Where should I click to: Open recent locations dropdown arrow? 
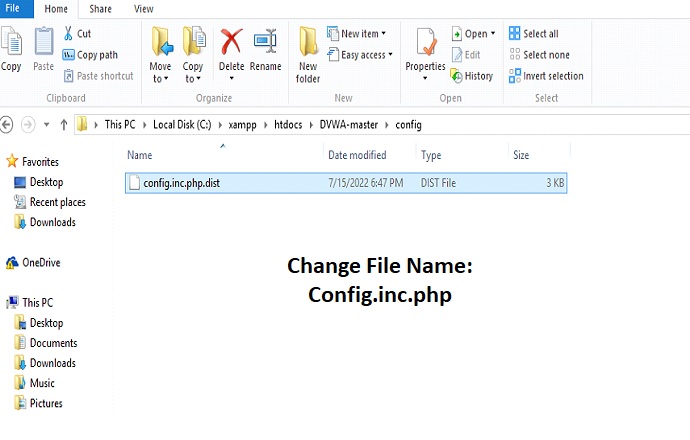point(47,125)
